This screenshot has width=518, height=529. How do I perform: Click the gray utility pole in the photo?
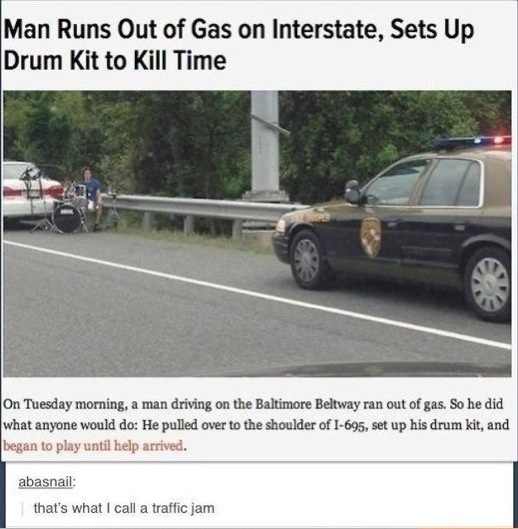pyautogui.click(x=265, y=145)
